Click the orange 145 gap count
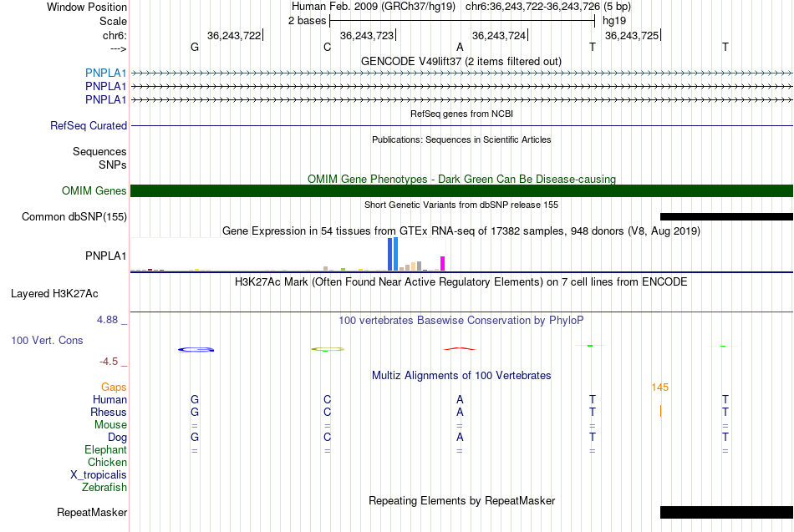Screen dimensions: 794x532 coord(659,388)
